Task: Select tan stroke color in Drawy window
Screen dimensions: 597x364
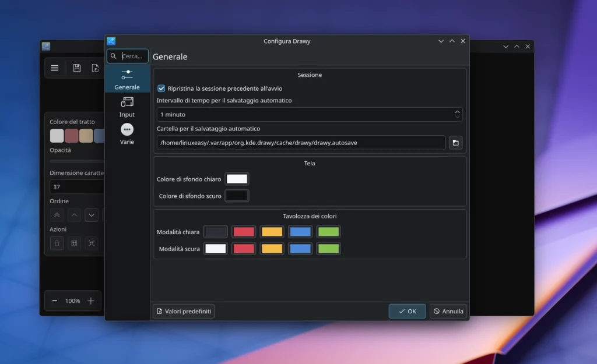Action: click(x=86, y=136)
